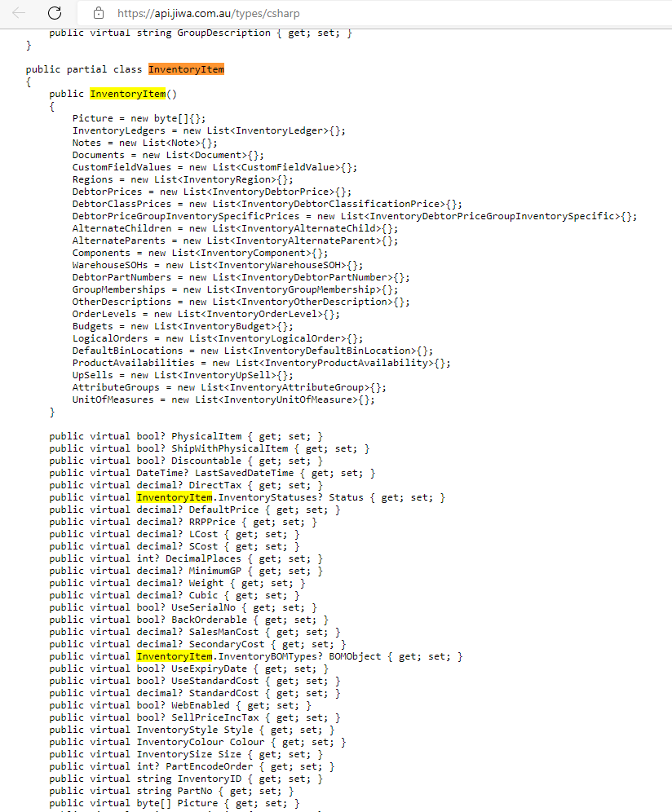Click the WarehouseSOHs assignment line
The height and width of the screenshot is (812, 672).
[218, 265]
